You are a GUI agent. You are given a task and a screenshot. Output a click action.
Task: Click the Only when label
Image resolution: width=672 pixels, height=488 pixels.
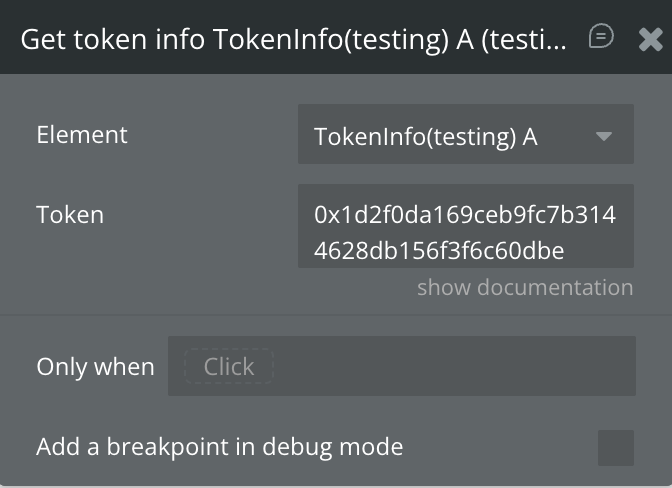(x=95, y=367)
